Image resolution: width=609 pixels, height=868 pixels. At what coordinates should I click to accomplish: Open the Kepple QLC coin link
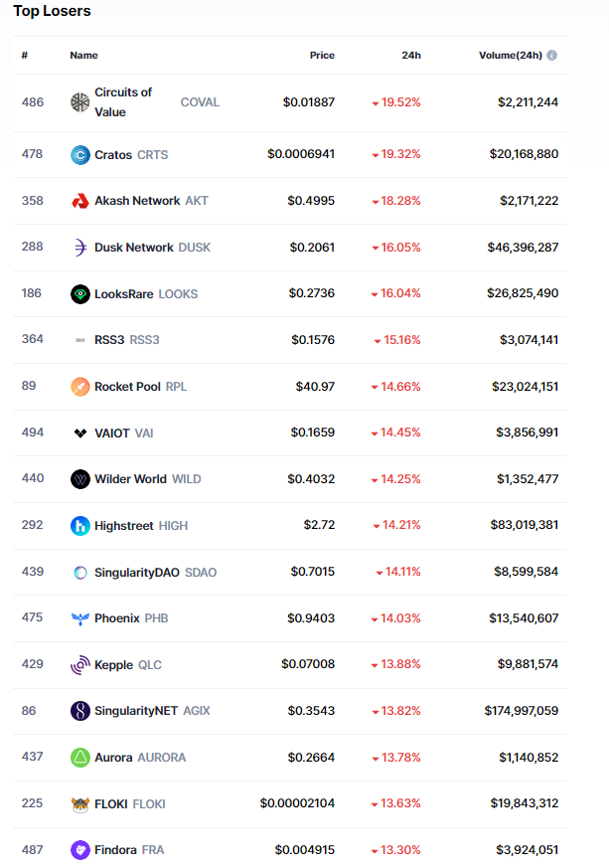coord(113,665)
